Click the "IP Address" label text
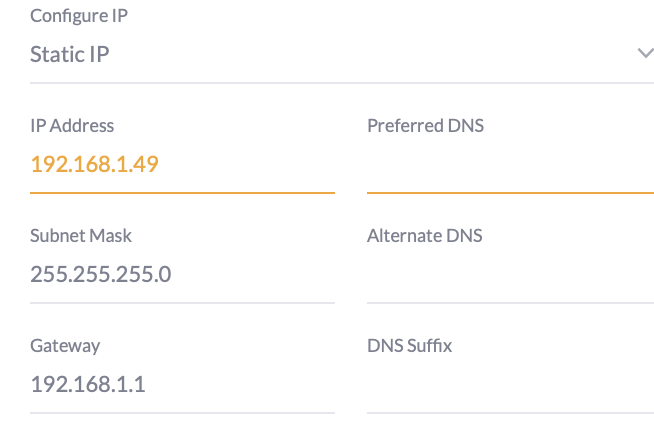The width and height of the screenshot is (654, 436). [x=72, y=126]
